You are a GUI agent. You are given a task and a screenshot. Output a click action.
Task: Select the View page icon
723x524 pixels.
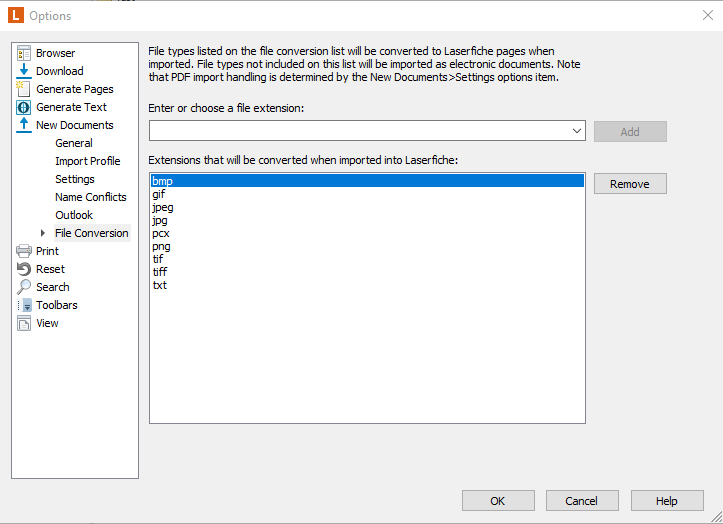tap(24, 323)
